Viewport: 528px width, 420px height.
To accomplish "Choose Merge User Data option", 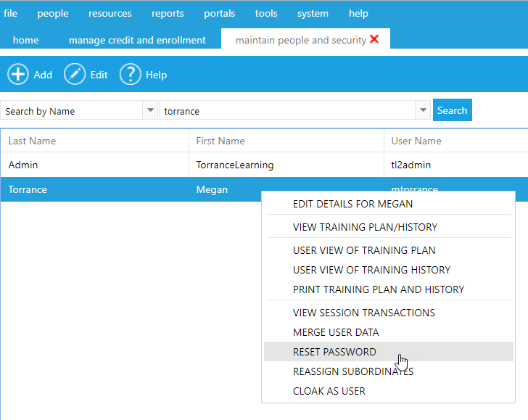I will coord(336,332).
